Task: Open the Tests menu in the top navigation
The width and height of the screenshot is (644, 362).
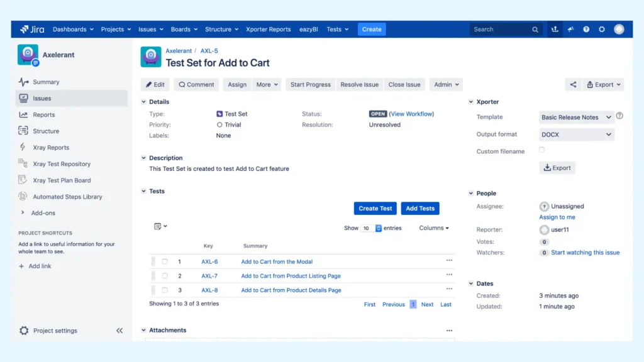Action: click(338, 29)
